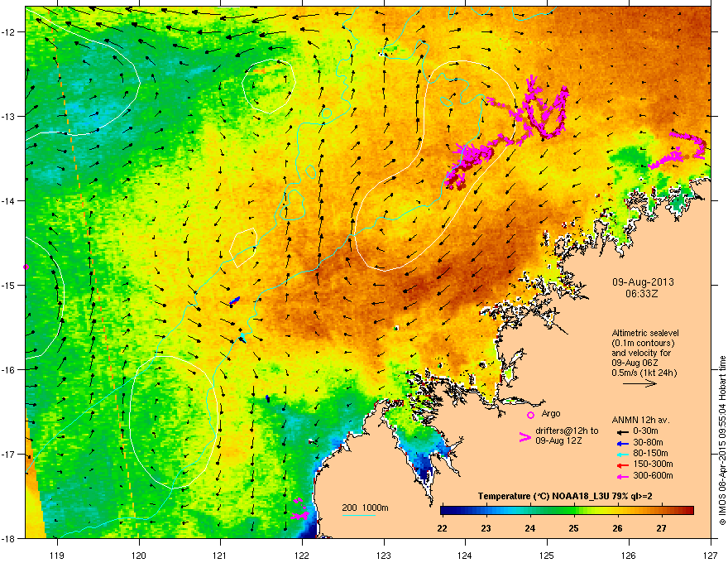Click the 'ANMN 12h av.' heading

640,420
